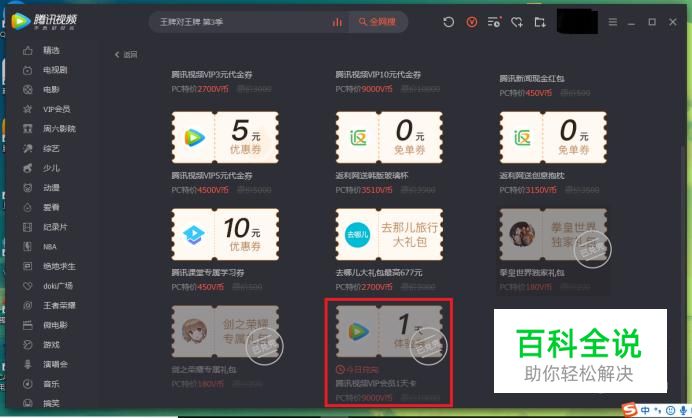
Task: Open NBA section in sidebar
Action: point(50,247)
